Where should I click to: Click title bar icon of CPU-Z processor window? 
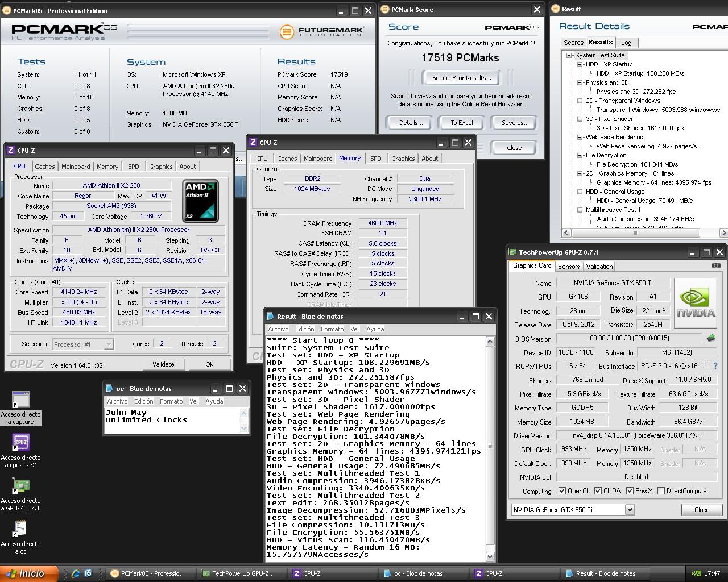(10, 151)
